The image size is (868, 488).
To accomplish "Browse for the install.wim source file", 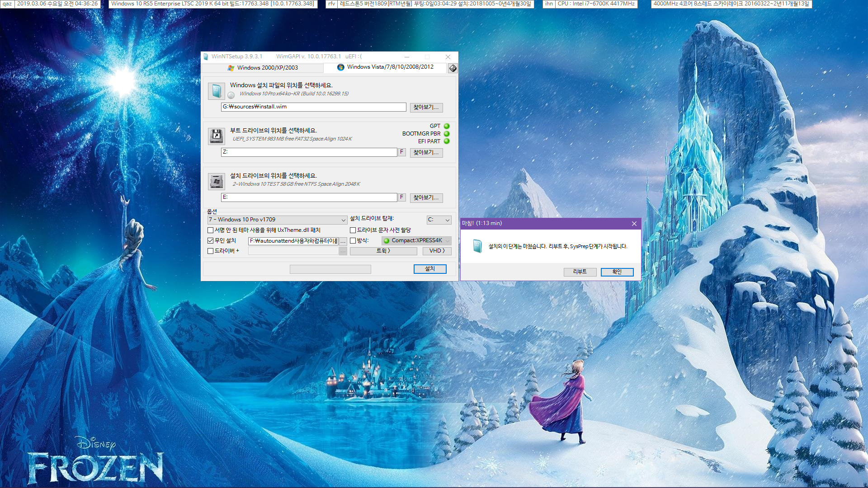I will click(426, 107).
